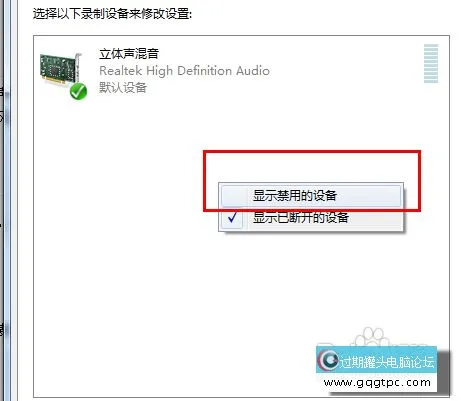Click the green default-device checkmark badge
The width and height of the screenshot is (461, 401).
tap(78, 92)
